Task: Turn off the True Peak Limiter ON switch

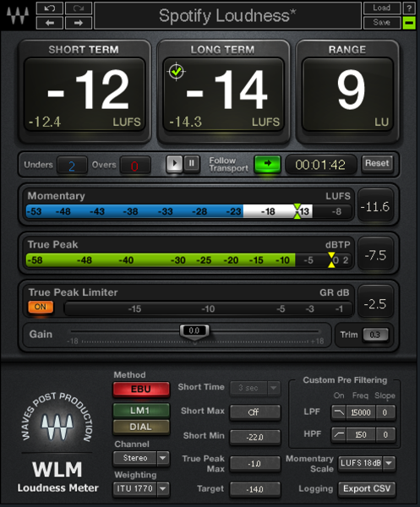Action: [x=41, y=307]
